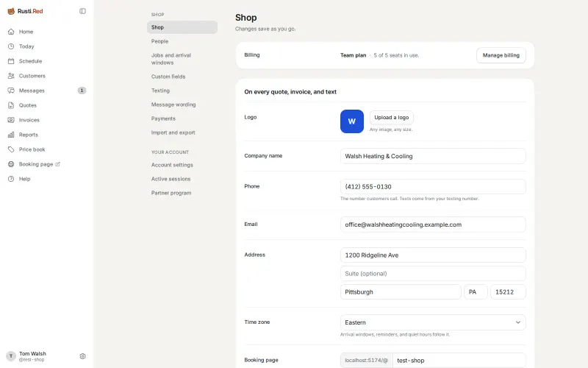Image resolution: width=588 pixels, height=368 pixels.
Task: Click the Home house icon in the sidebar
Action: (11, 32)
